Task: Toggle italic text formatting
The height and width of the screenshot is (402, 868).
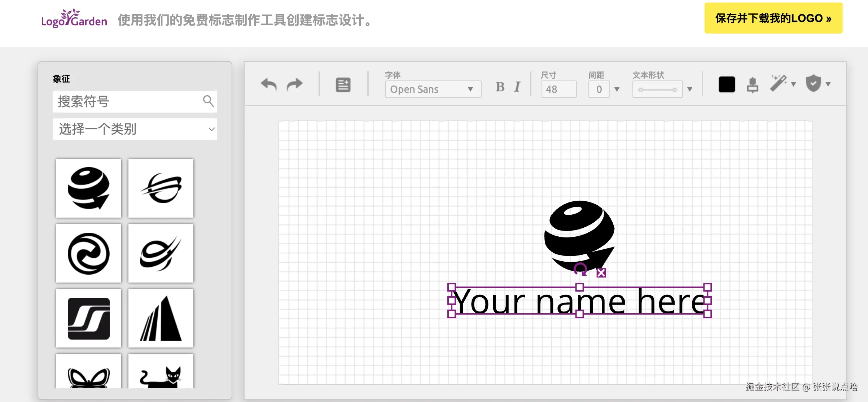Action: click(x=517, y=87)
